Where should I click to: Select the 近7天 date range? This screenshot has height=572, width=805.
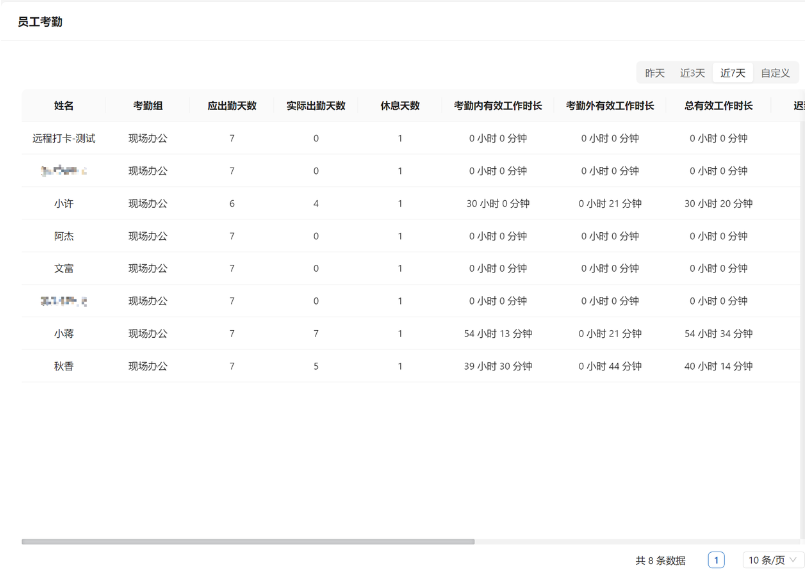point(733,73)
